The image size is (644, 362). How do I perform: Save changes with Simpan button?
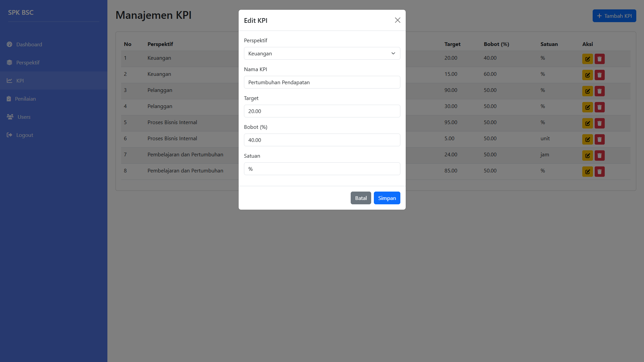tap(387, 198)
